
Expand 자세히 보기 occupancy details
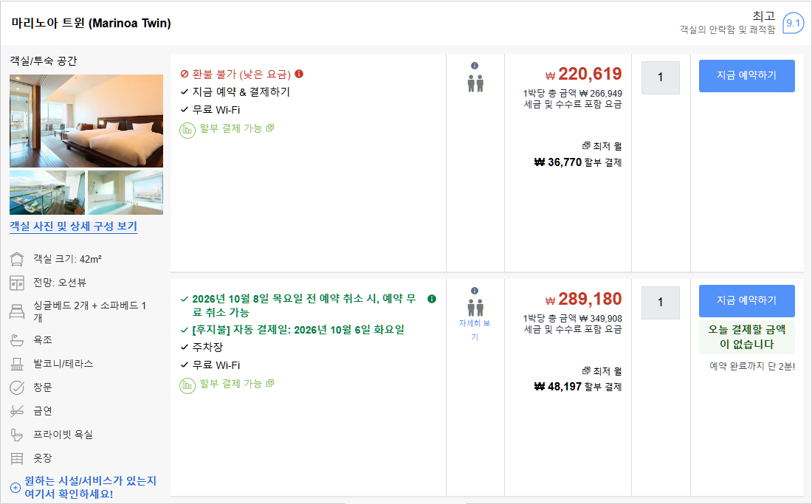475,330
